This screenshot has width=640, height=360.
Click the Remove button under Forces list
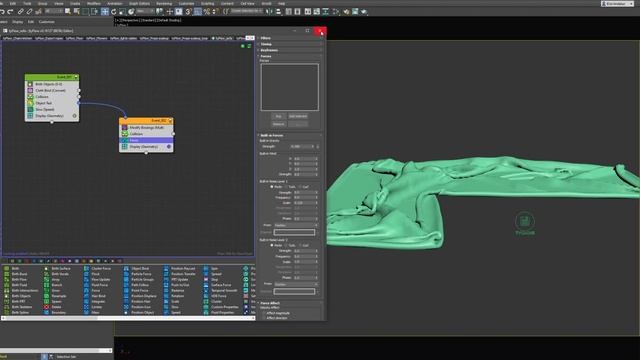278,124
